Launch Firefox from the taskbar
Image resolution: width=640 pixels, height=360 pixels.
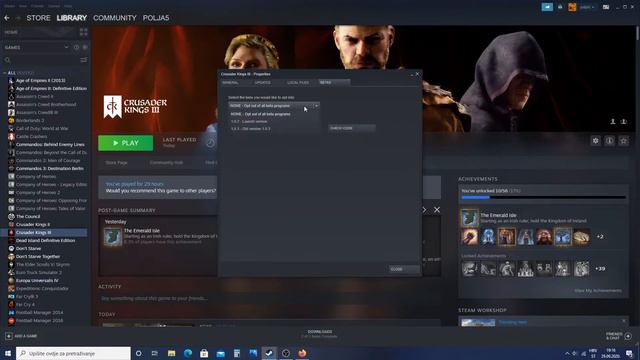[x=302, y=353]
